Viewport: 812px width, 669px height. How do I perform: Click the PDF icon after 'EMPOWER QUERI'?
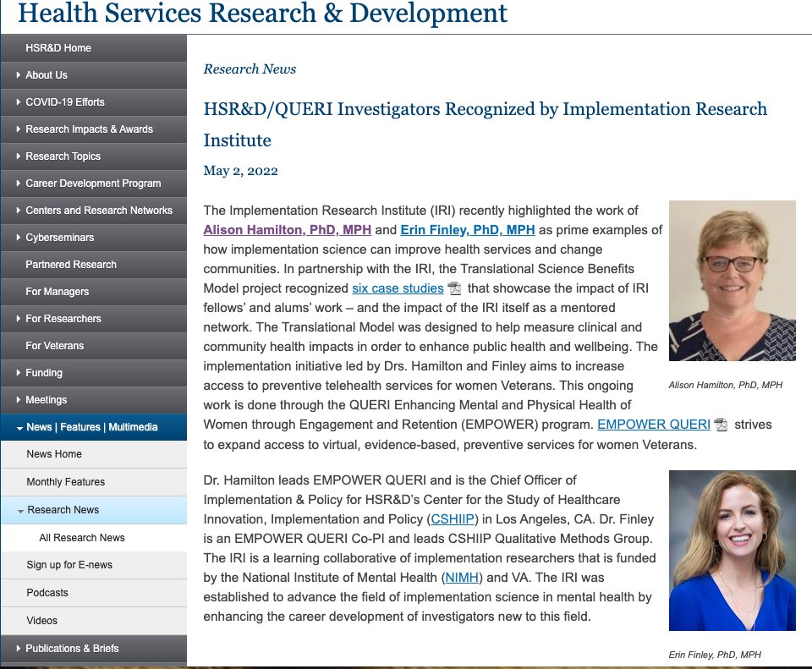[x=721, y=425]
